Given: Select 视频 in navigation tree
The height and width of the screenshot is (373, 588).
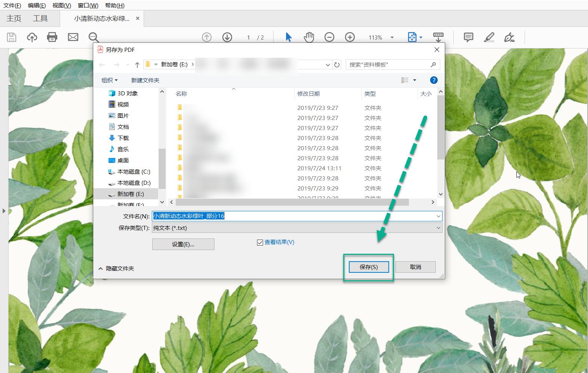Looking at the screenshot, I should tap(119, 104).
